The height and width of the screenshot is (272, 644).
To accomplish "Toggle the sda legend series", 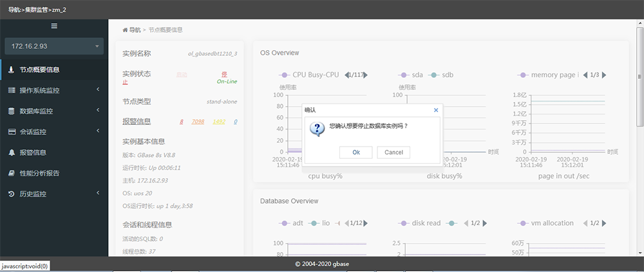I will pos(411,75).
